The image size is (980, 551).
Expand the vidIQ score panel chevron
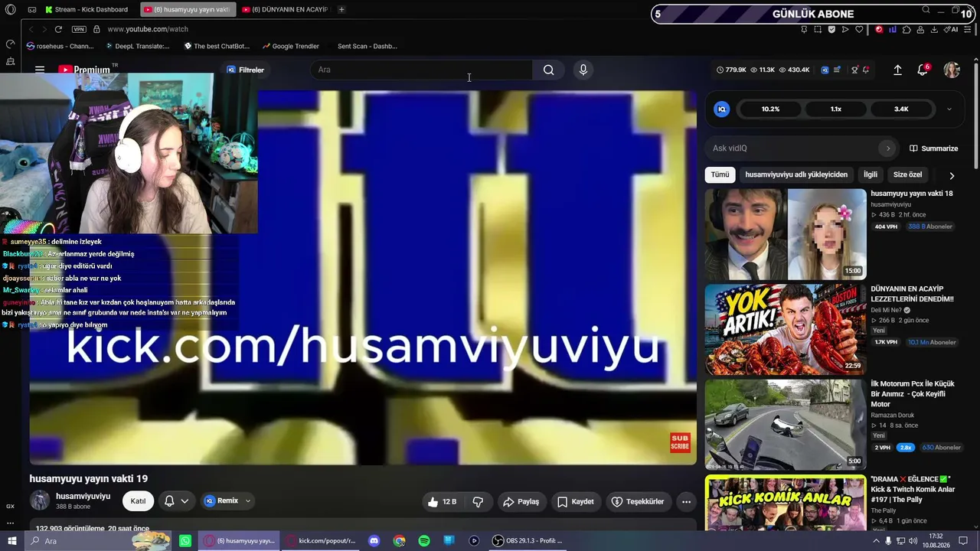point(949,109)
